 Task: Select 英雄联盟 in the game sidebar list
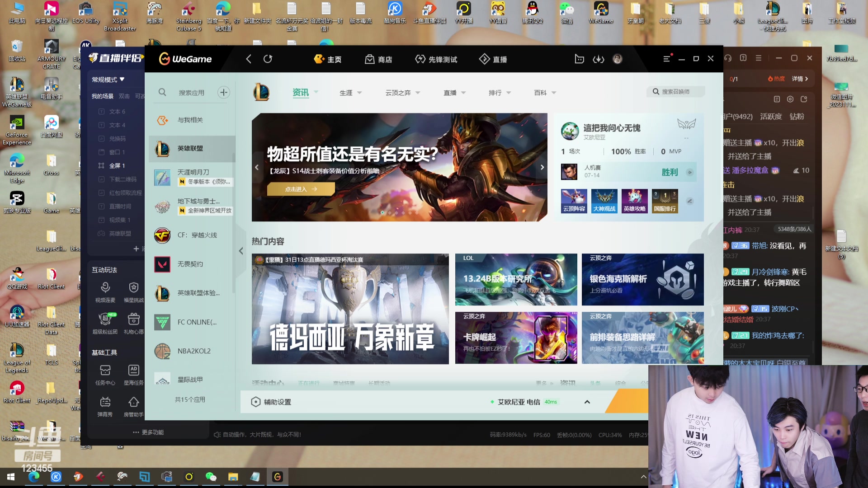[x=192, y=148]
